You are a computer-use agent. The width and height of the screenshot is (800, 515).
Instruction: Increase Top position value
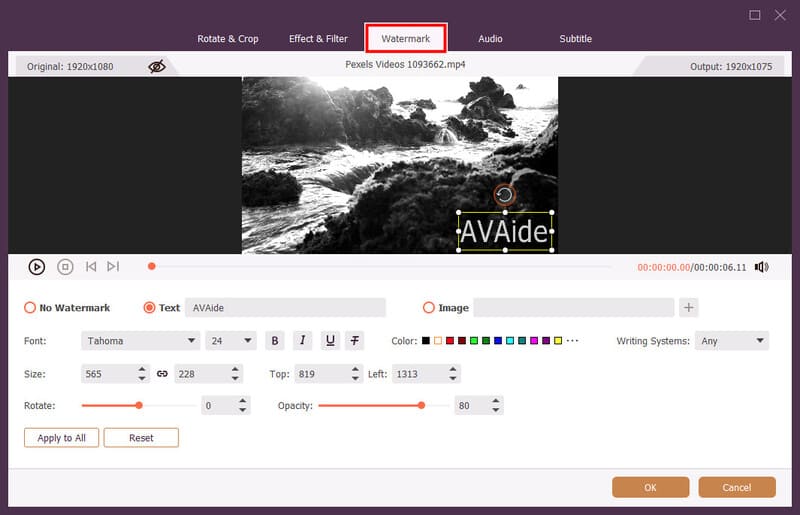(355, 369)
